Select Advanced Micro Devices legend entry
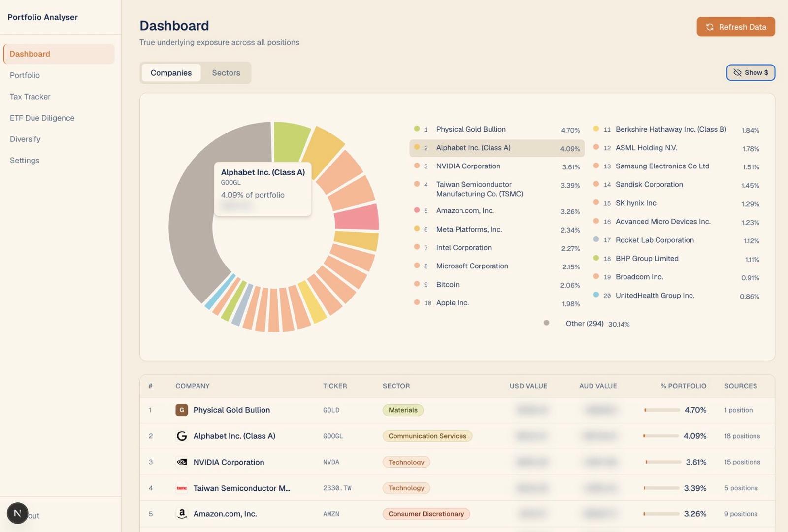 (676, 222)
